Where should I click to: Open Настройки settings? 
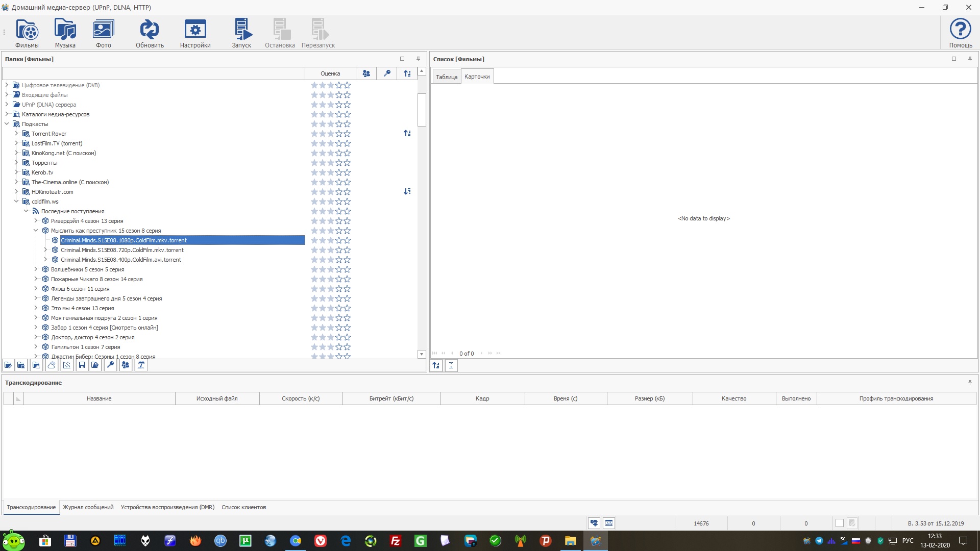(x=195, y=33)
